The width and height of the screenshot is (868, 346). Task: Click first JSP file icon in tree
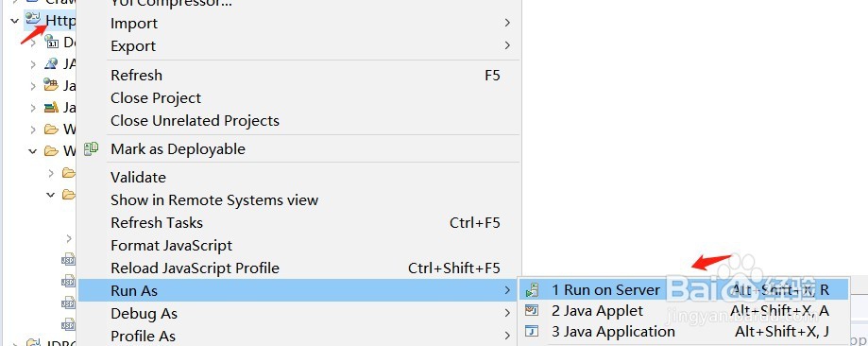tap(68, 259)
